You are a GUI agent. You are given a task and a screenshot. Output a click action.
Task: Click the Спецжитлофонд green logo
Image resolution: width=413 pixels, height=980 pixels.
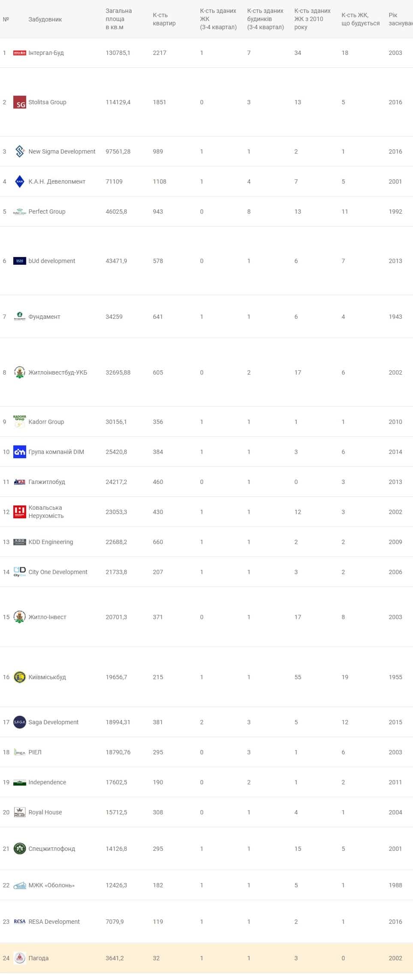click(x=20, y=849)
